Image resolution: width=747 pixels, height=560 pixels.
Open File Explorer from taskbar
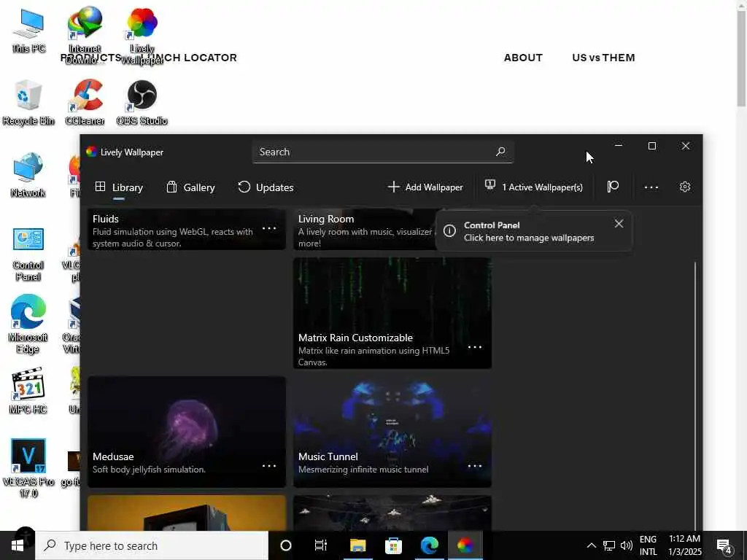click(357, 545)
